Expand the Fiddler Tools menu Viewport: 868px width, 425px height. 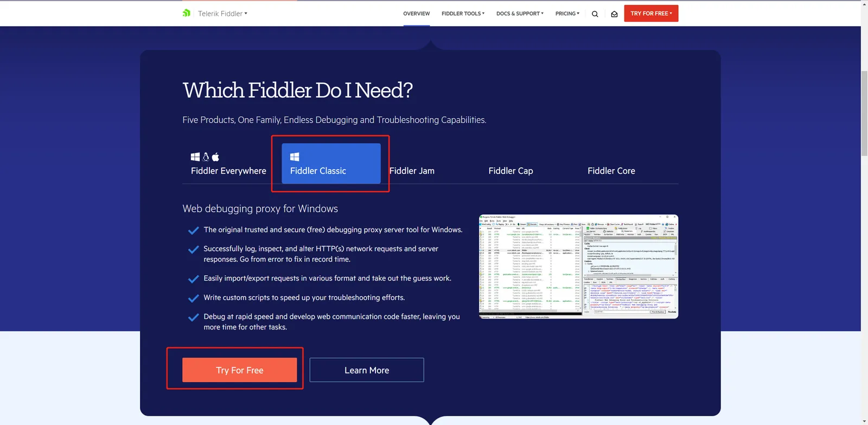tap(463, 14)
